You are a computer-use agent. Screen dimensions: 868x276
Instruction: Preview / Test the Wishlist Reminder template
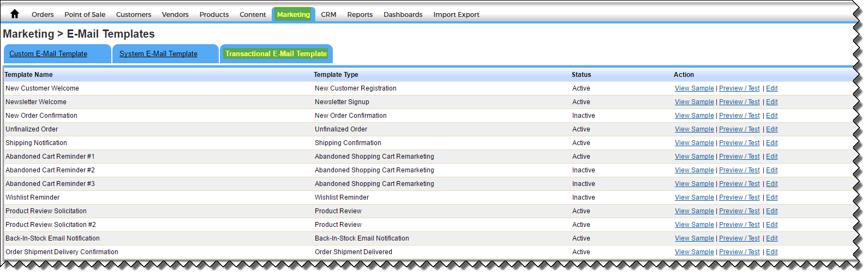coord(739,197)
